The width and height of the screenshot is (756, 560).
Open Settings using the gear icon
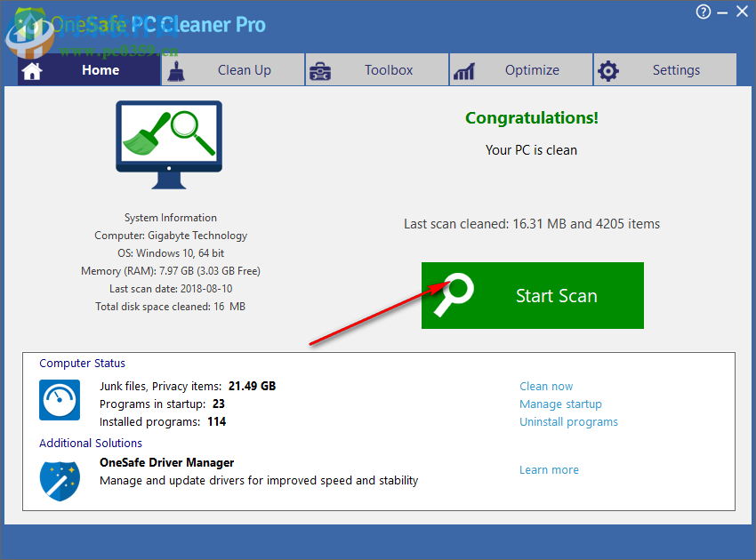coord(608,69)
